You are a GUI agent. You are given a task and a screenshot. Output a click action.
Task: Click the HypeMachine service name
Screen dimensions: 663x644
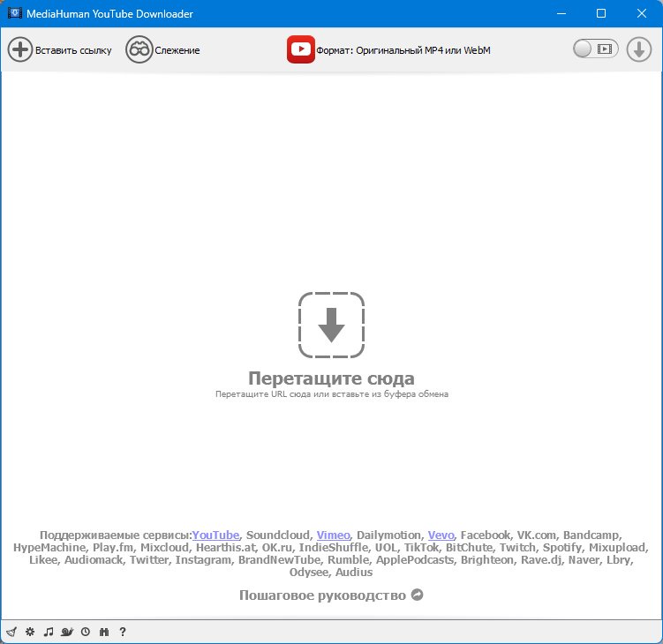49,548
